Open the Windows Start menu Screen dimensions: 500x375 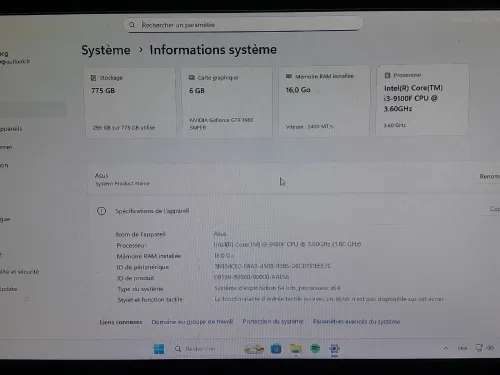point(159,349)
